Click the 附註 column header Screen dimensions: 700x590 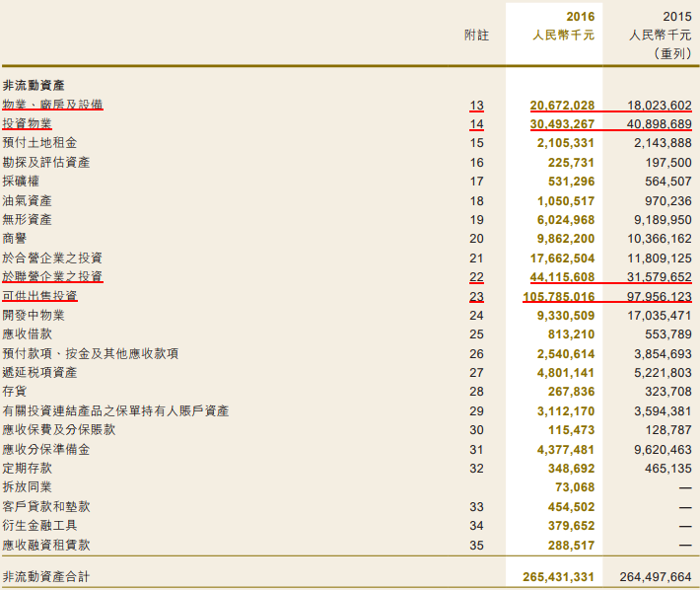tap(476, 36)
